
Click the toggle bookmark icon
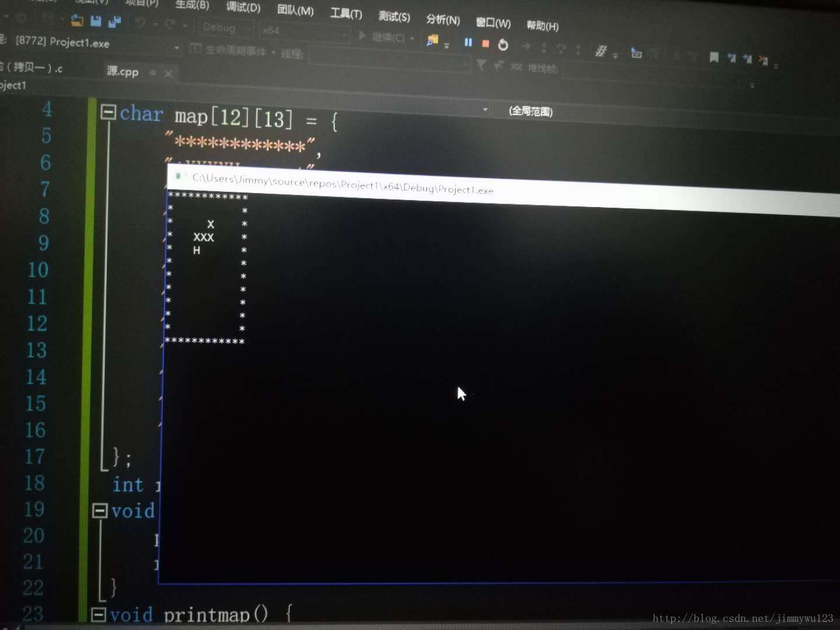pos(714,57)
